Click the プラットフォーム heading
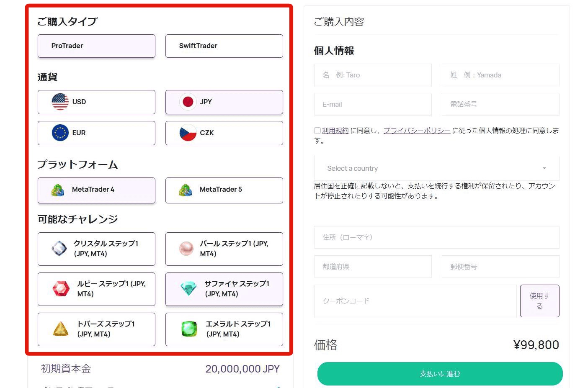Screen dimensions: 588x388 (77, 164)
